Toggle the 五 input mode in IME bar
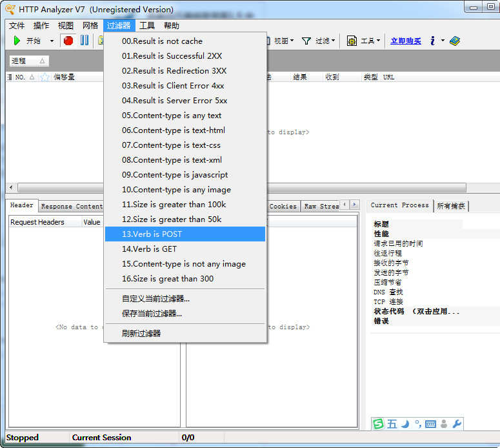This screenshot has width=500, height=448. [392, 424]
